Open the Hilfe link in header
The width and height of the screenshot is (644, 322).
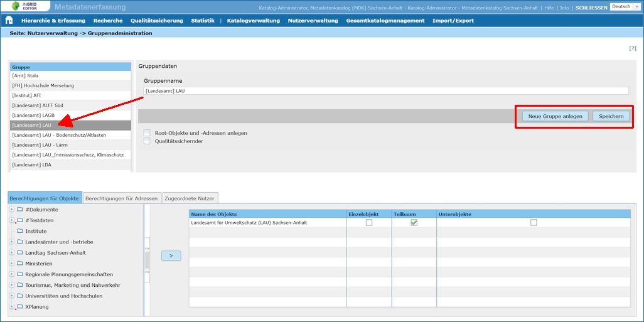(549, 8)
